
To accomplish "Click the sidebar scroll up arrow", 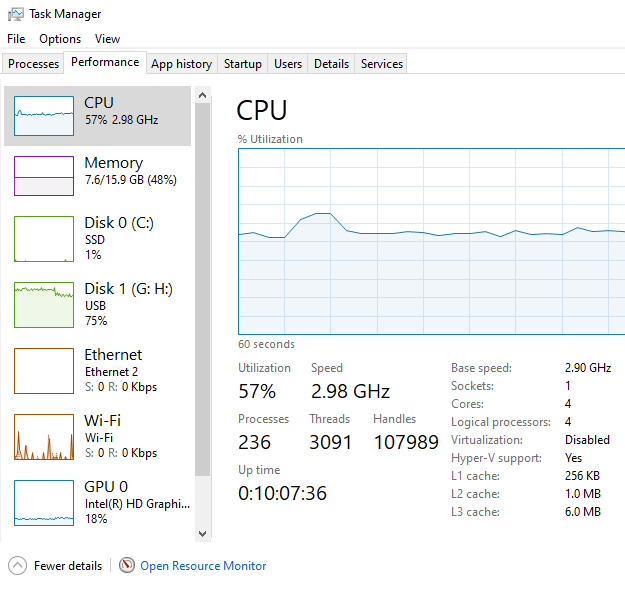I will click(202, 95).
